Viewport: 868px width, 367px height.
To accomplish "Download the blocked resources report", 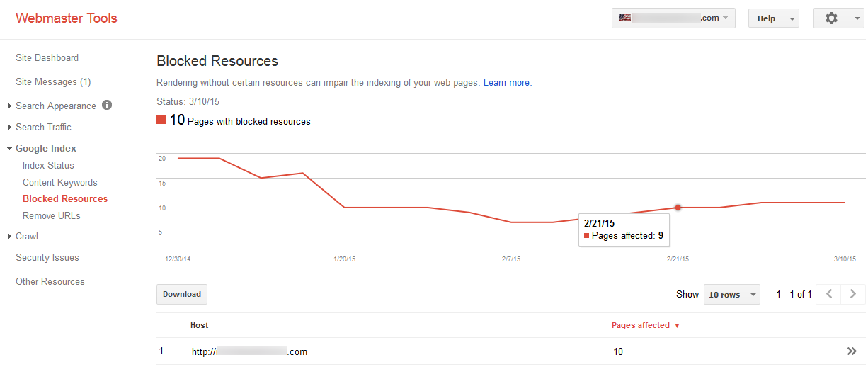I will pos(182,295).
